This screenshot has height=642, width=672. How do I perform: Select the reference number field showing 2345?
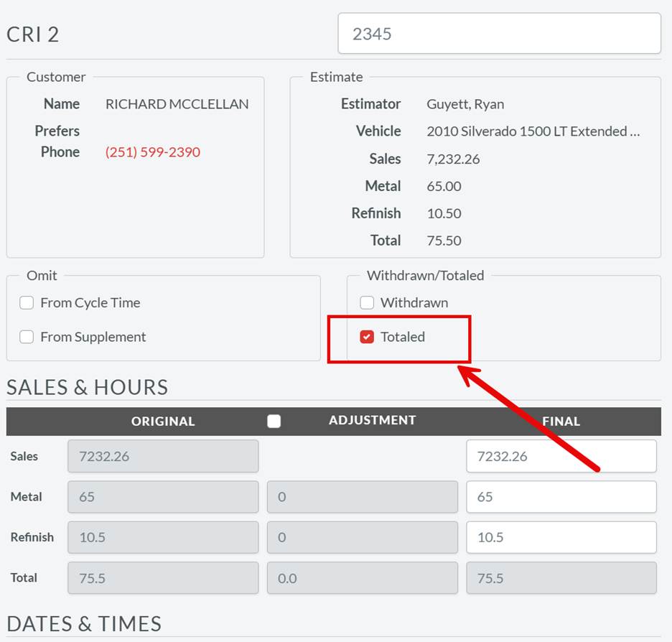(498, 33)
